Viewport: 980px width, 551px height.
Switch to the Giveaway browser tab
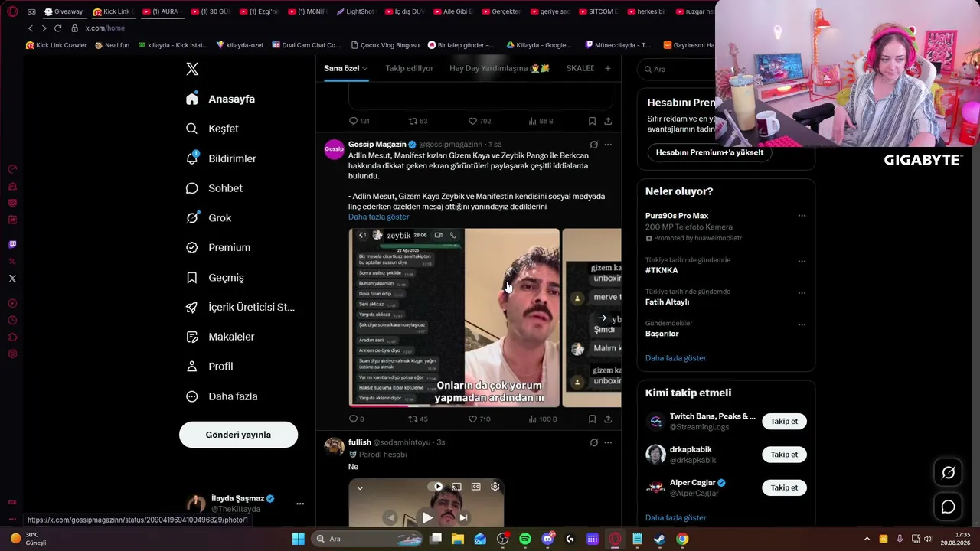click(x=64, y=11)
